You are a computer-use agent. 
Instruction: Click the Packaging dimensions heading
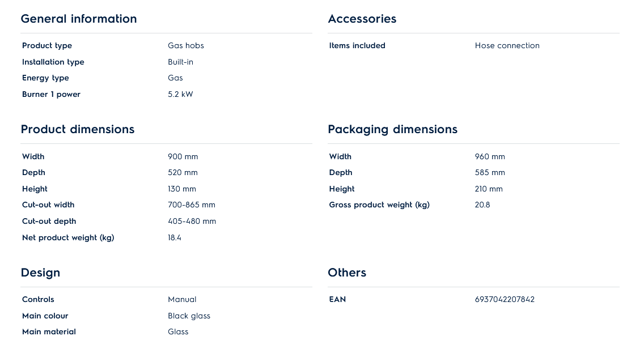pos(392,129)
